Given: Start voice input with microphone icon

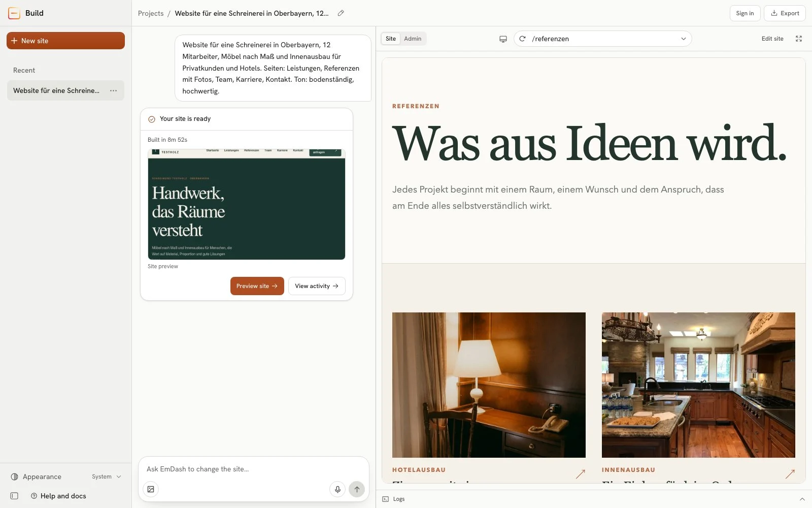Looking at the screenshot, I should (x=337, y=489).
